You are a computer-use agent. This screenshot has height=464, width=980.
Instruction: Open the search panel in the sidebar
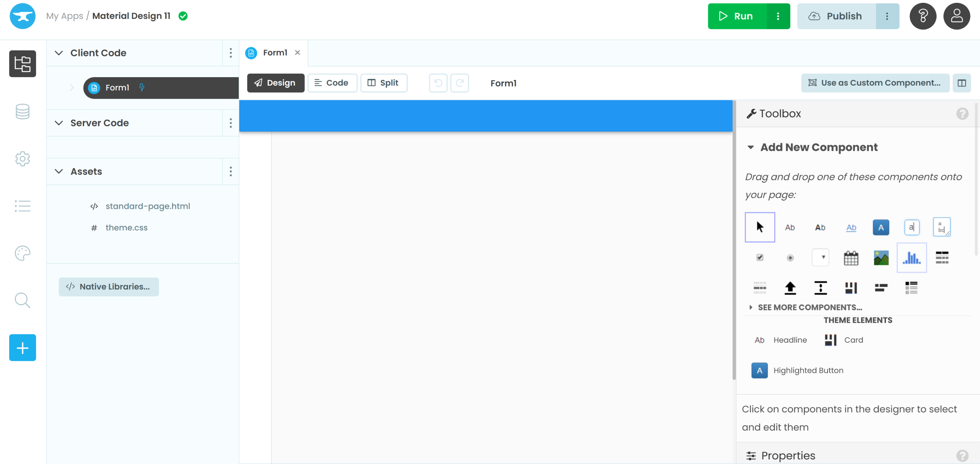point(22,300)
